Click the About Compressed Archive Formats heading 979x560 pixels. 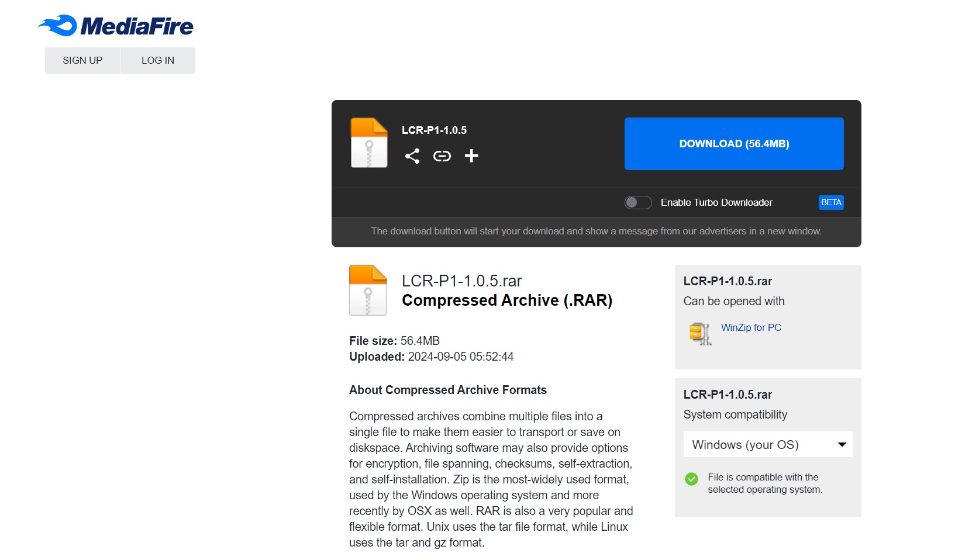pos(448,390)
